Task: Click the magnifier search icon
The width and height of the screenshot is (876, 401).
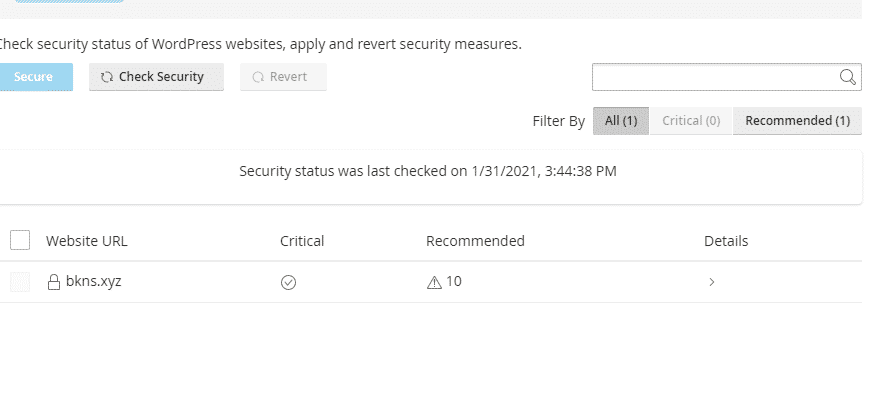Action: click(x=848, y=77)
